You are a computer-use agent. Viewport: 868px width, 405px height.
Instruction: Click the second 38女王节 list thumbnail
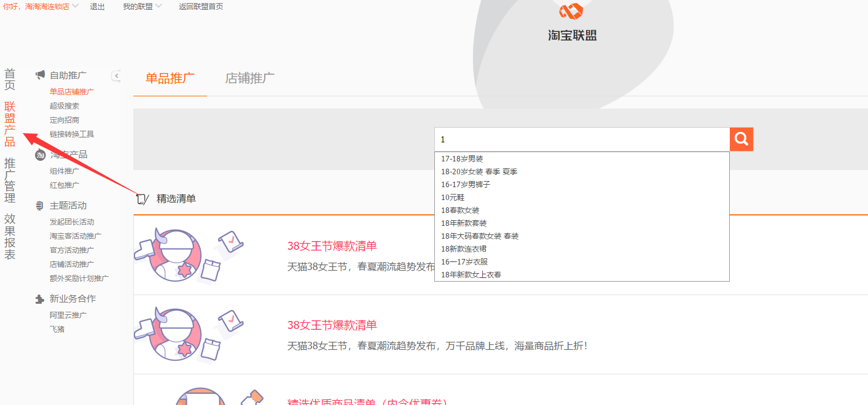tap(189, 334)
